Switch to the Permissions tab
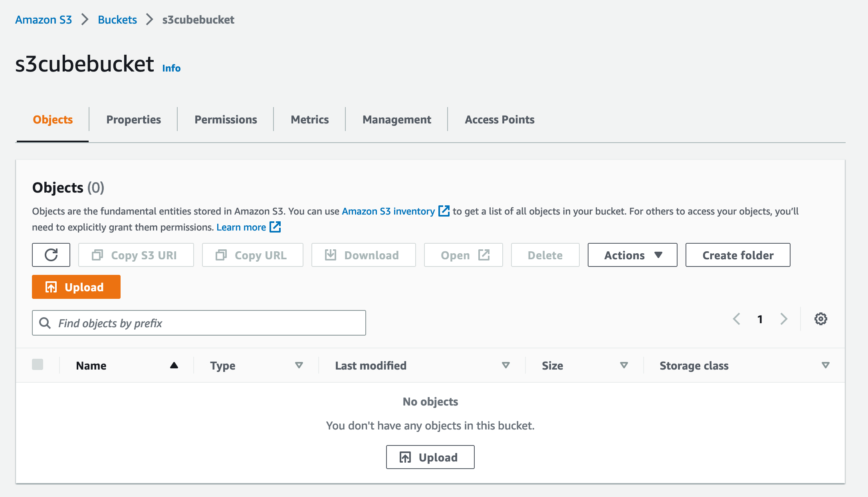 point(226,119)
